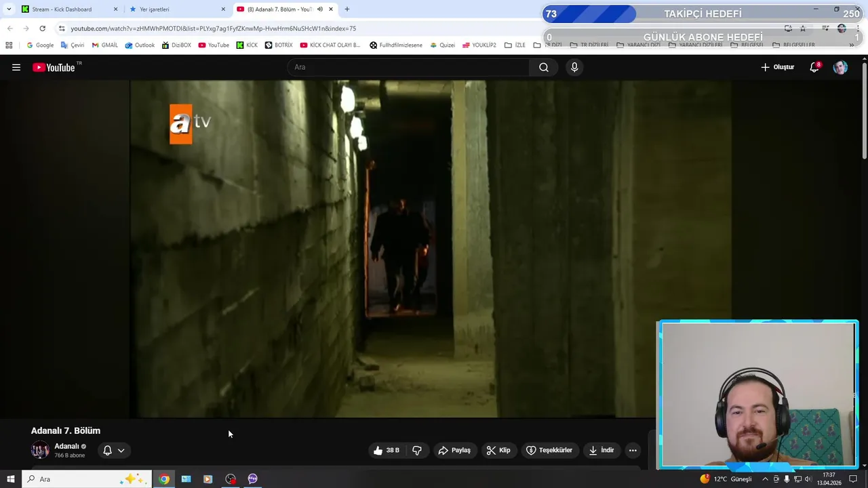Bookmark this page with star icon

click(x=803, y=28)
